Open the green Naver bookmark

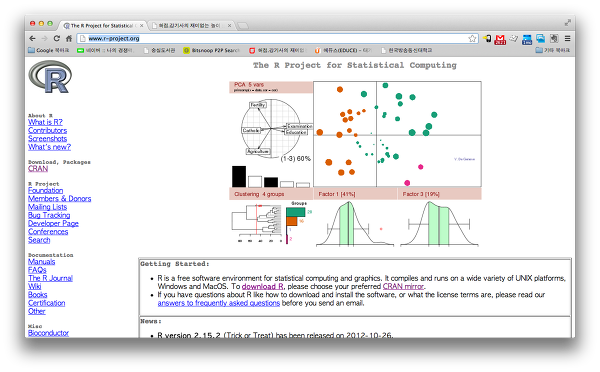point(105,50)
